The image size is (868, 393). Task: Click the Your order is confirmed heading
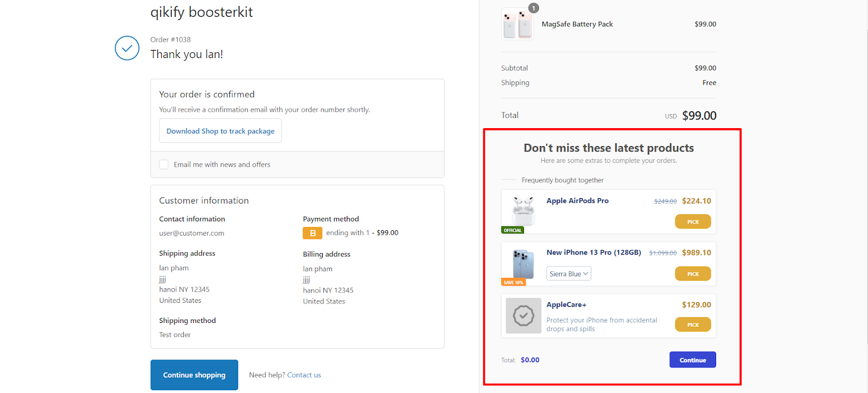(x=207, y=94)
